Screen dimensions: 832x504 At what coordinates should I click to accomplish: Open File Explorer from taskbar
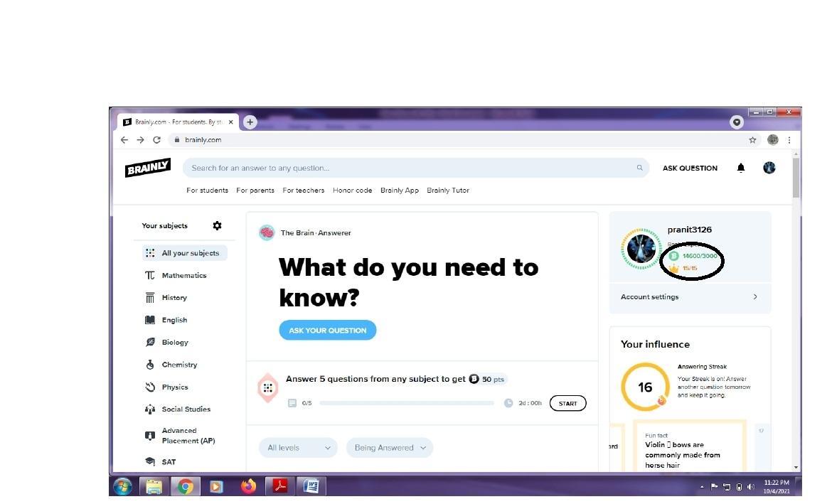pyautogui.click(x=154, y=486)
